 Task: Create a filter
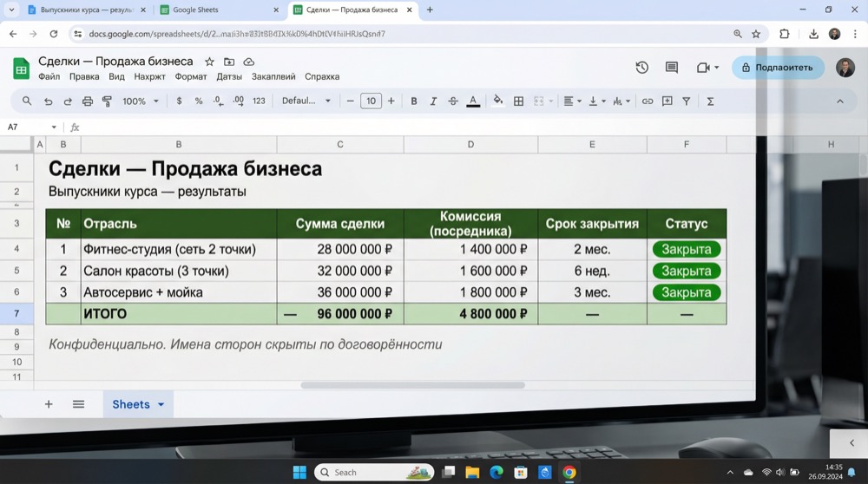pos(687,101)
